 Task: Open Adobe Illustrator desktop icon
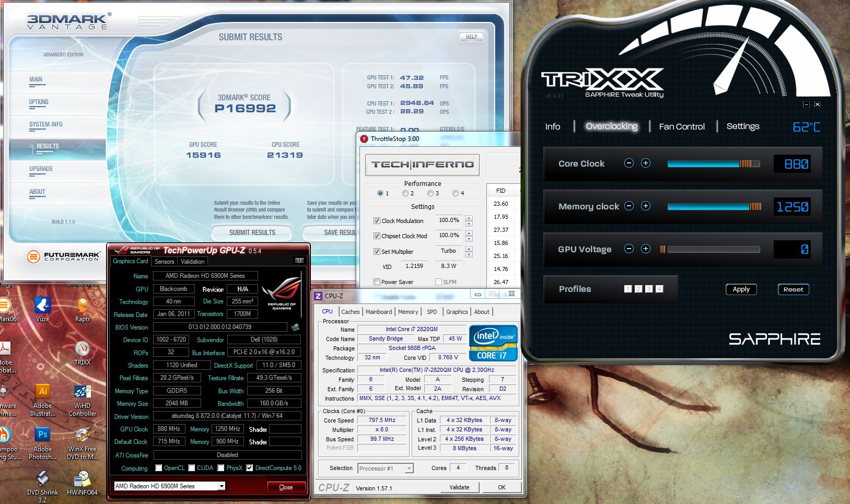43,401
